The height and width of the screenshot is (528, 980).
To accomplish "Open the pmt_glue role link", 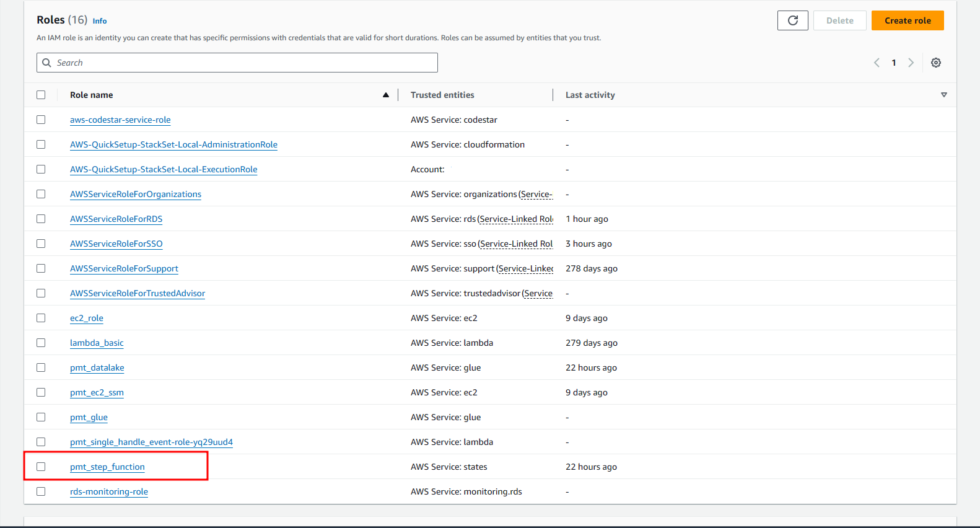I will [x=89, y=417].
